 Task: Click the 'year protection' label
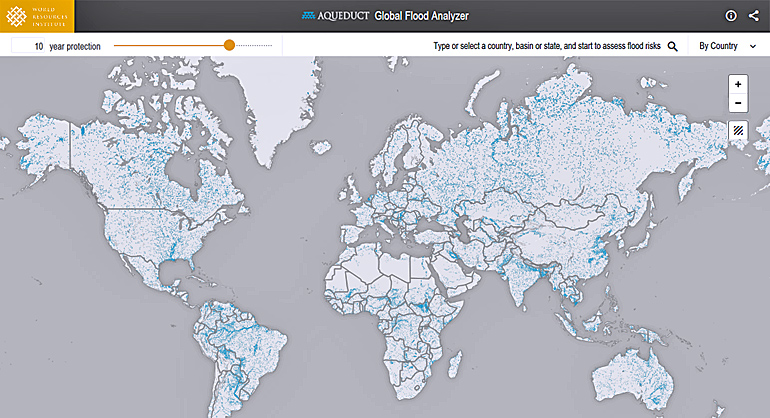click(75, 47)
